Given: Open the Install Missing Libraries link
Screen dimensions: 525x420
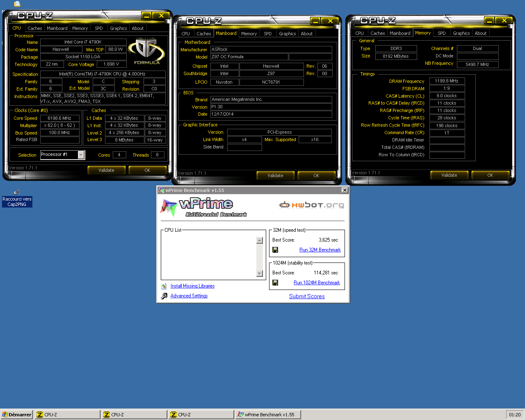Looking at the screenshot, I should [x=192, y=286].
